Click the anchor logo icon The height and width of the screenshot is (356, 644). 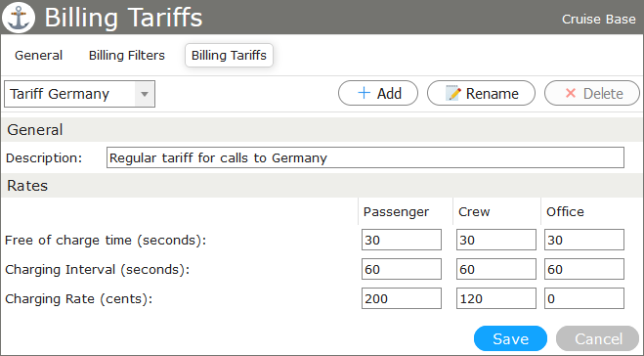click(x=19, y=18)
